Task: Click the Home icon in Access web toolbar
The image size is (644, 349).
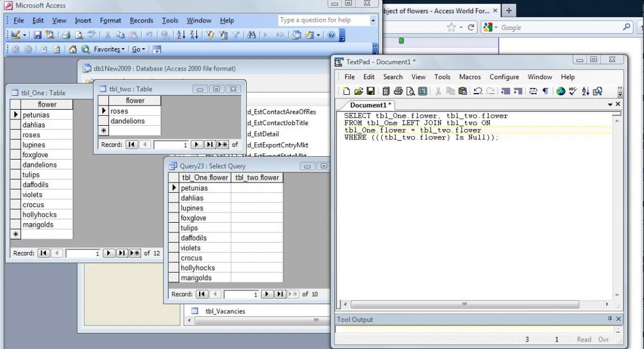Action: 73,49
